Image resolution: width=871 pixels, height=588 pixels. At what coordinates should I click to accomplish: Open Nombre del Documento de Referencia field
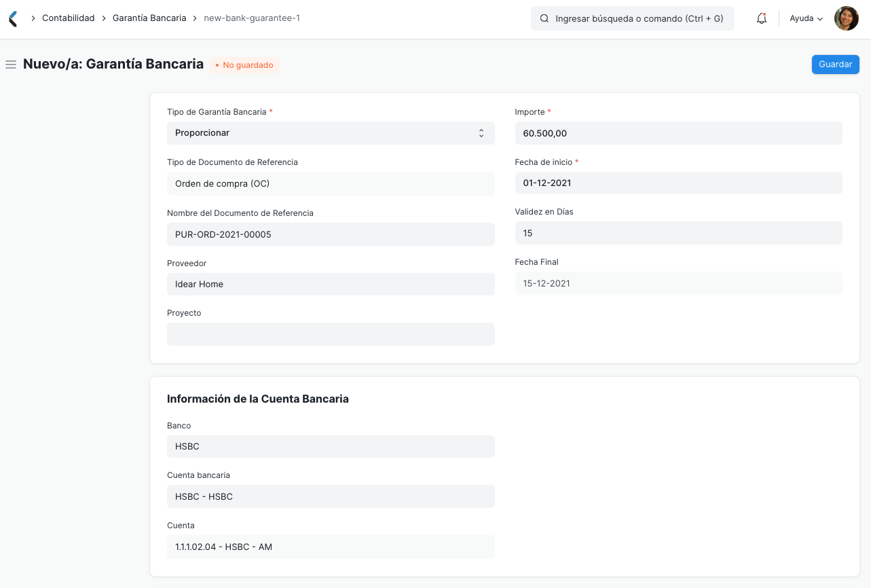(x=331, y=234)
